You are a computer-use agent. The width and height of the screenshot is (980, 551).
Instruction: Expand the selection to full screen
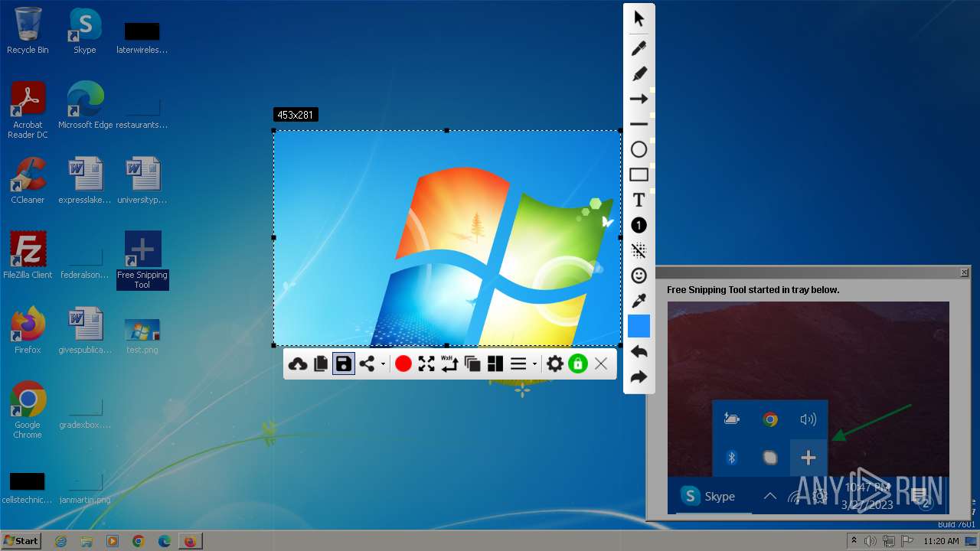click(426, 364)
